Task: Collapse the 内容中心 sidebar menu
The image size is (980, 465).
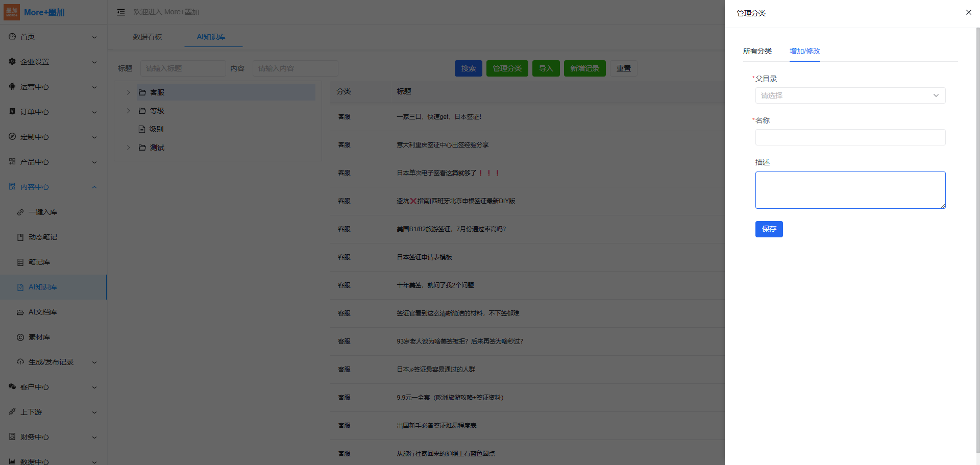Action: click(x=94, y=187)
